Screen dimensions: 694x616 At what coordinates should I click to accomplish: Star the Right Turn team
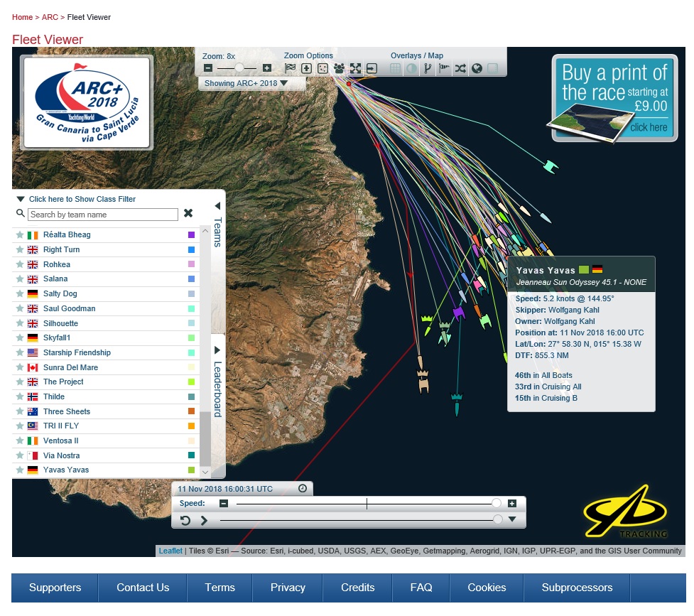point(19,250)
